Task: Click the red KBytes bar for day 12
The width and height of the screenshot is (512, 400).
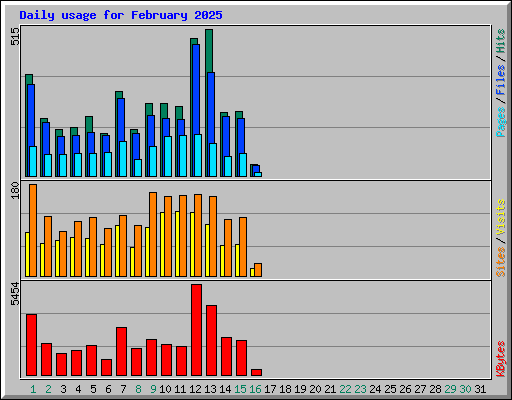Action: [x=196, y=330]
